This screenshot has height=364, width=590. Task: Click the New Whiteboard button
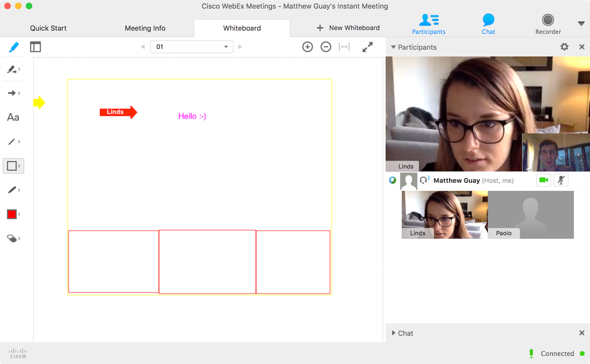point(348,28)
